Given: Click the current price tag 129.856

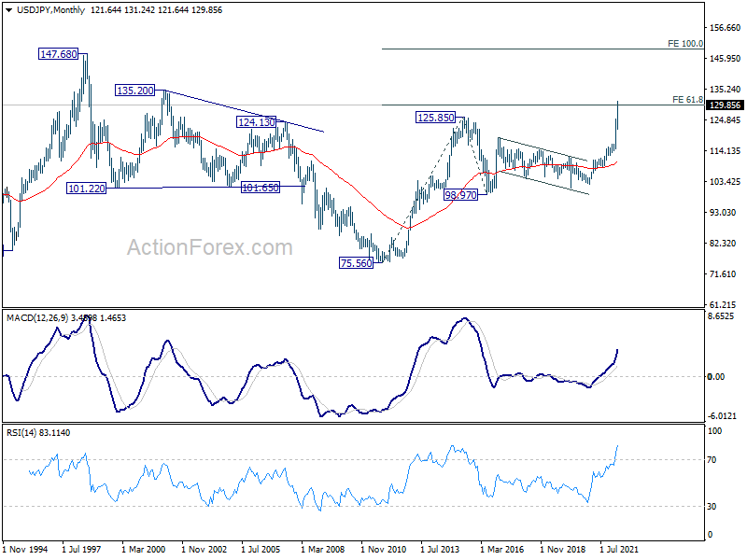Looking at the screenshot, I should (725, 105).
